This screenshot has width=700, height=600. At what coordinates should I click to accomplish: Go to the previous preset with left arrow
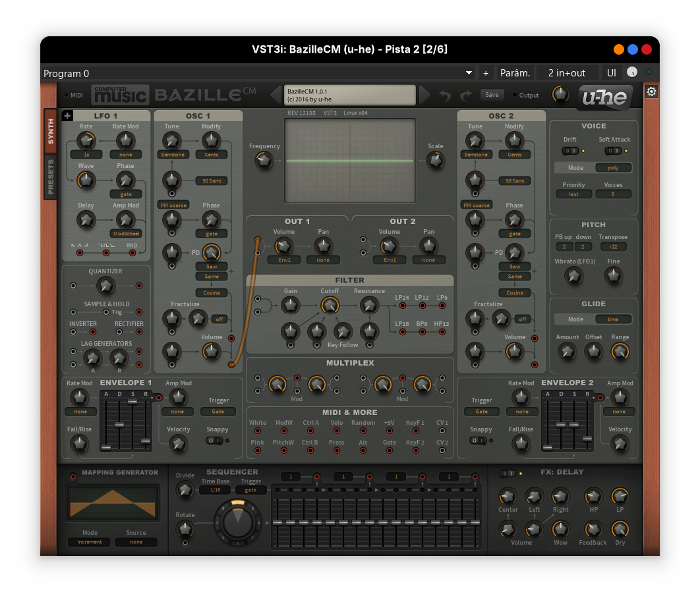[x=276, y=95]
